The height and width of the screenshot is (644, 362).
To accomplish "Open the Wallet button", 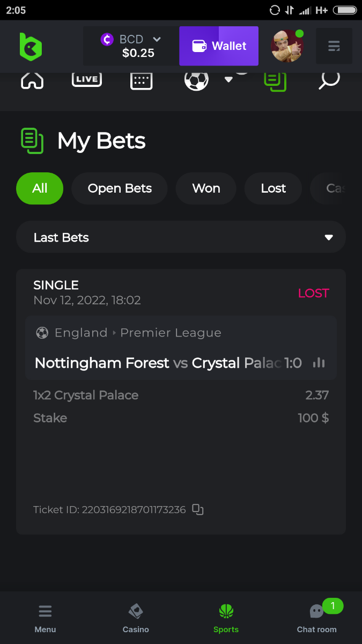I will pos(219,46).
